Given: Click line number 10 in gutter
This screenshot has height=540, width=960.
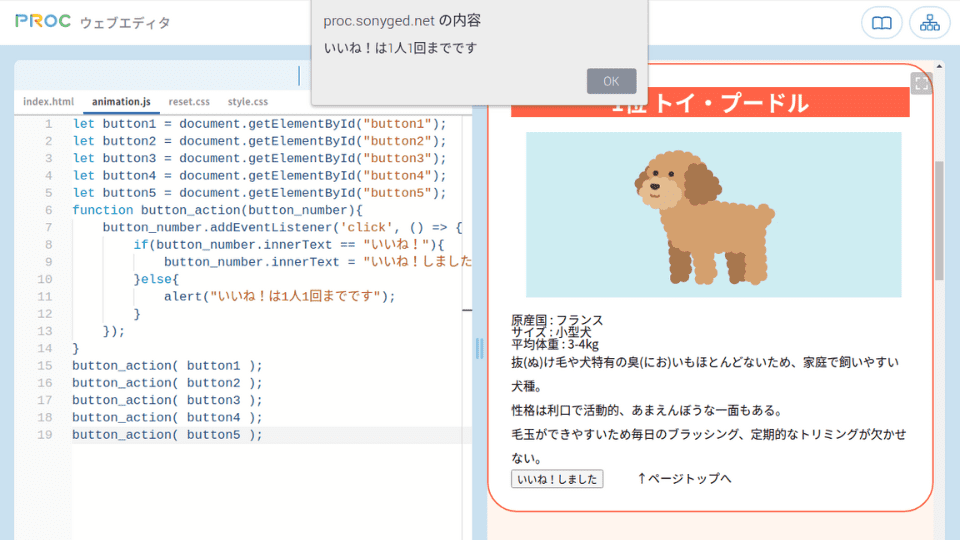Looking at the screenshot, I should click(x=45, y=279).
